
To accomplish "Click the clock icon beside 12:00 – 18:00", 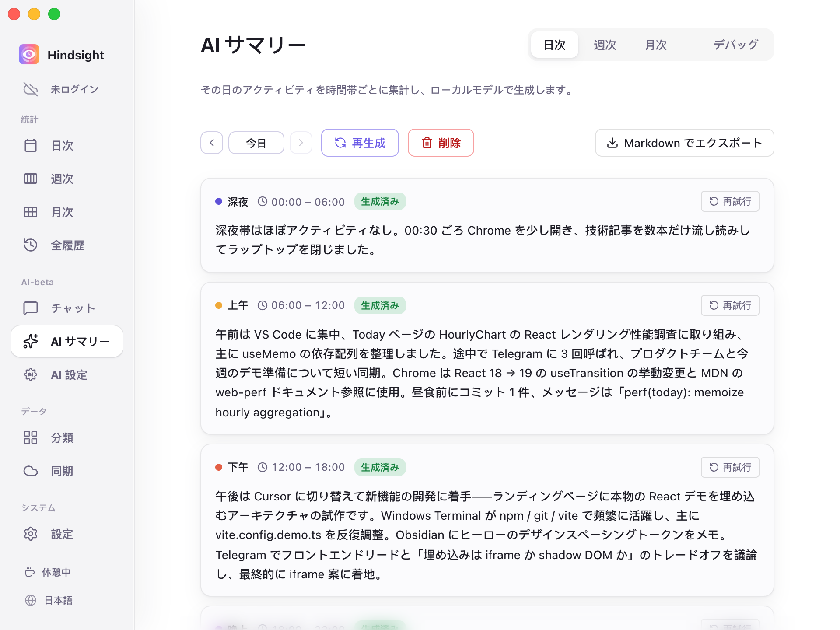I will [262, 467].
